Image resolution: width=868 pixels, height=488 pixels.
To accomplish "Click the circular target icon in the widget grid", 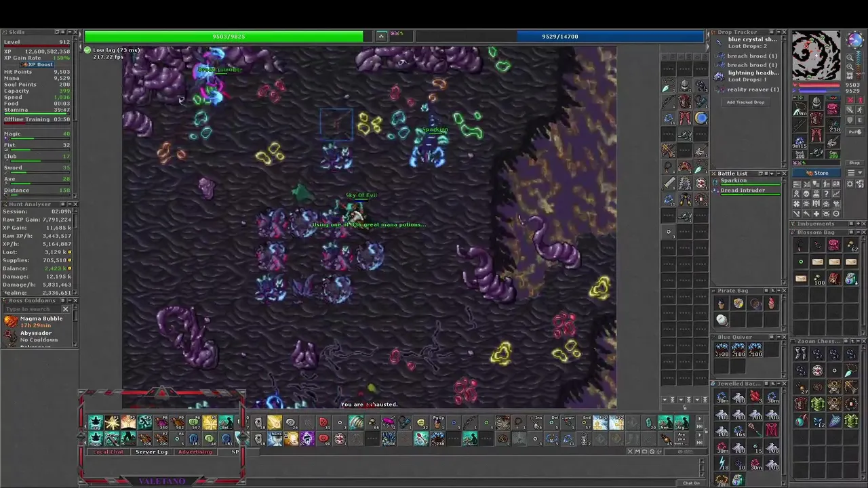I will point(836,213).
